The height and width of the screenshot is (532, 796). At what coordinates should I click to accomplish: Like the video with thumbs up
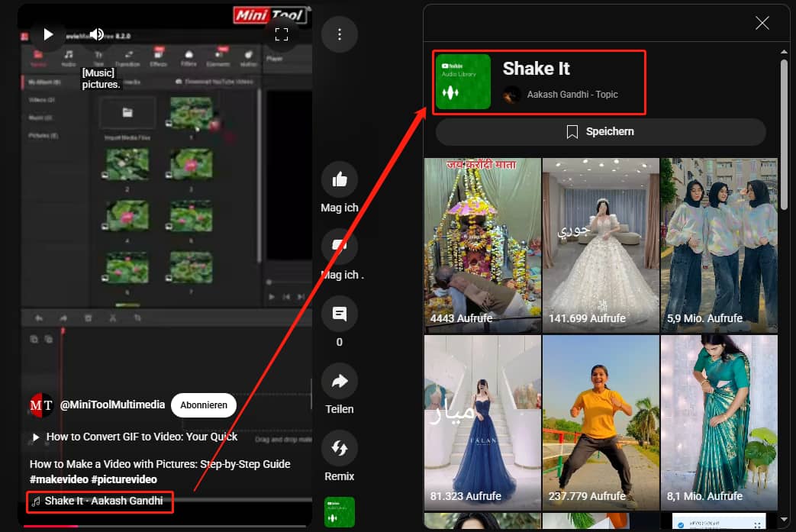click(x=340, y=179)
